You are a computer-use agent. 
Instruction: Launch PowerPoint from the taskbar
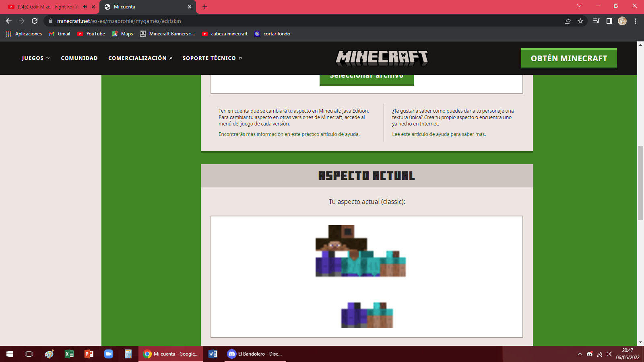click(x=89, y=354)
